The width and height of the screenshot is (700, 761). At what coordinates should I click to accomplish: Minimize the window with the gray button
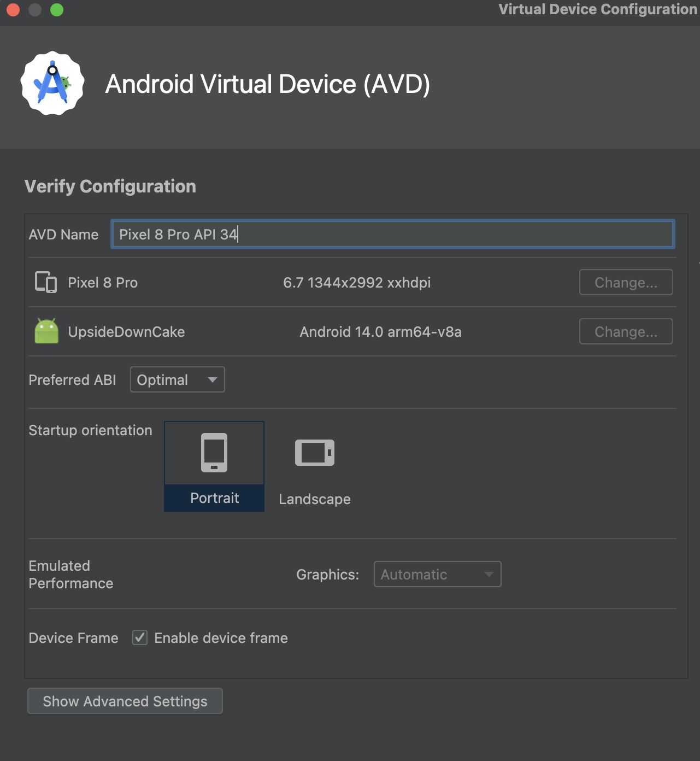point(35,10)
